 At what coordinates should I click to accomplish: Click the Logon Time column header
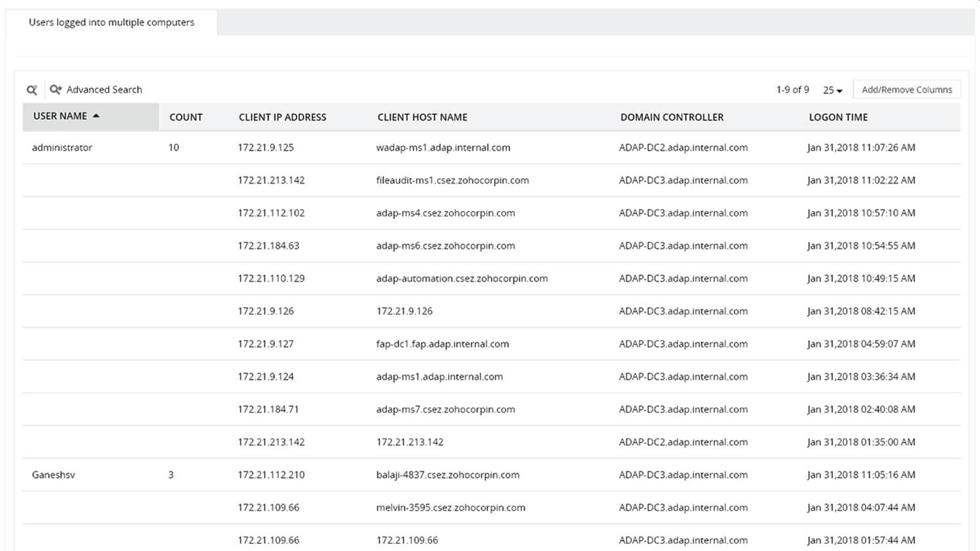coord(838,118)
